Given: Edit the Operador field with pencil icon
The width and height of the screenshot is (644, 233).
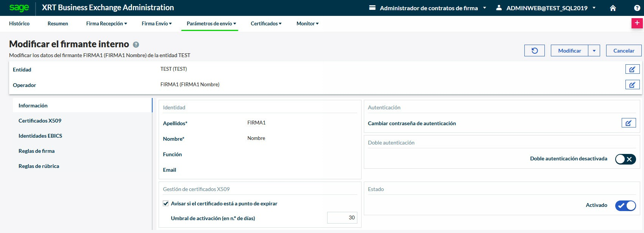Looking at the screenshot, I should click(x=632, y=85).
